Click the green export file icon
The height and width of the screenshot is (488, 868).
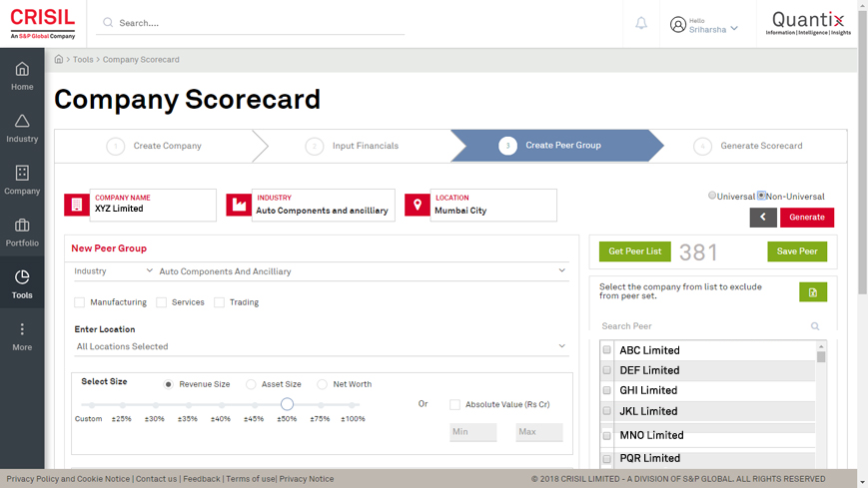pos(812,292)
